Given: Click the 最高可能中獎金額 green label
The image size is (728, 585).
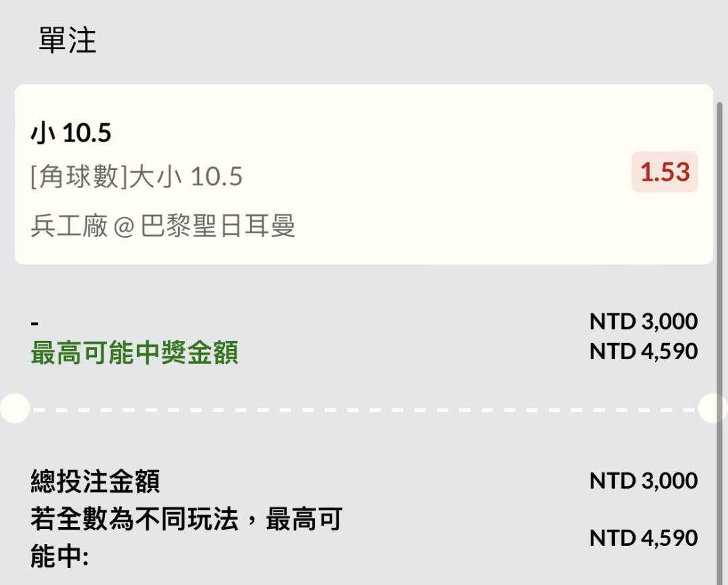Looking at the screenshot, I should pyautogui.click(x=135, y=352).
